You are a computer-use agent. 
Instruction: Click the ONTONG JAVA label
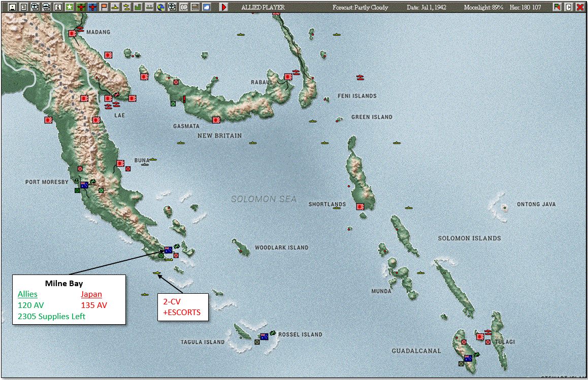click(x=536, y=204)
